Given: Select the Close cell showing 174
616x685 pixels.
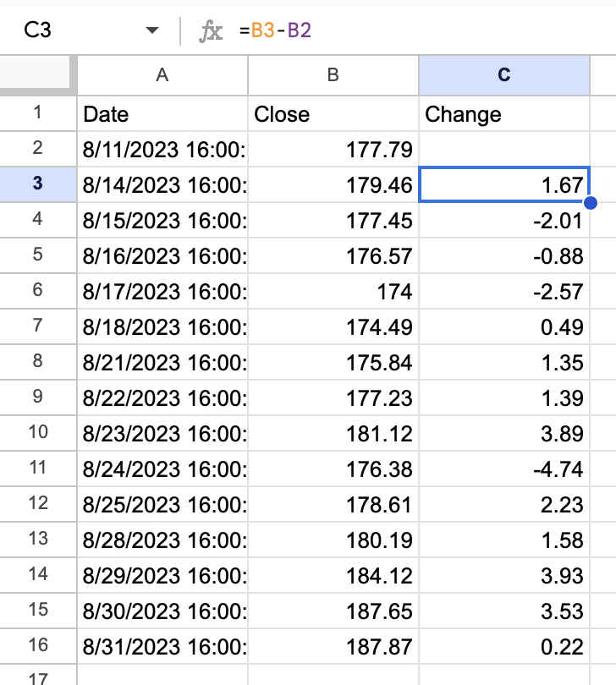Looking at the screenshot, I should coord(333,291).
